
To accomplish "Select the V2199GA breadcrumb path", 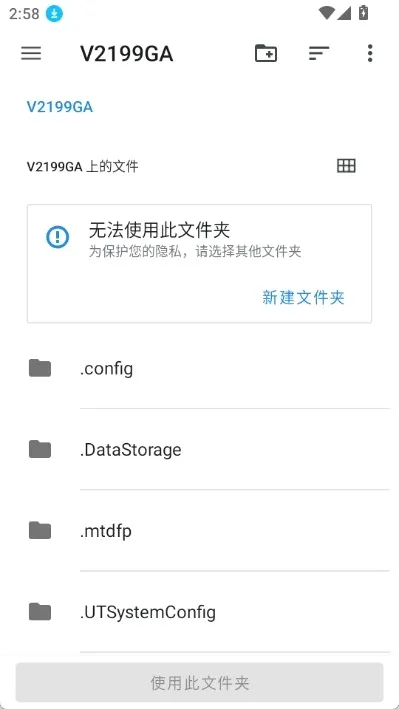I will coord(60,107).
